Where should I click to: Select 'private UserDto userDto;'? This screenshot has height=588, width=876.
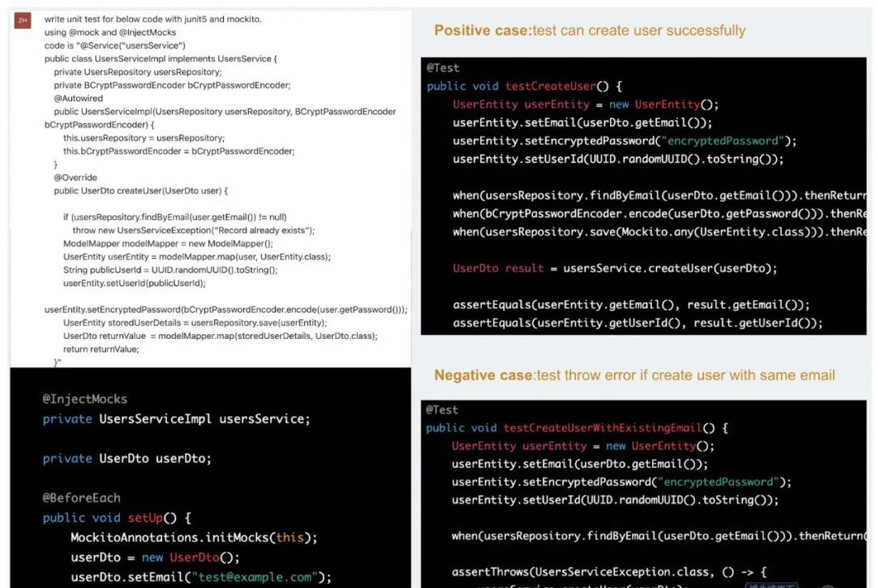pos(127,459)
